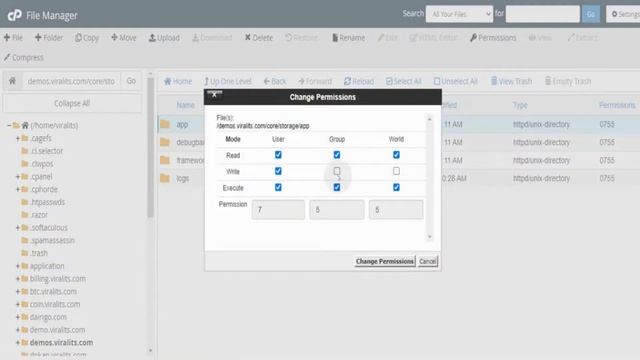Click the directory path input field
640x360 pixels.
click(71, 81)
